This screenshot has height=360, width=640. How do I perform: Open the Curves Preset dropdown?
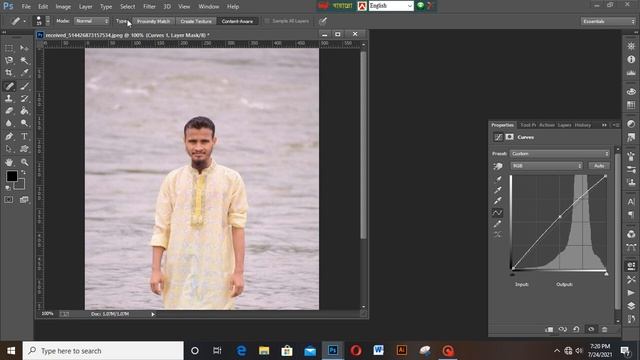pos(560,154)
